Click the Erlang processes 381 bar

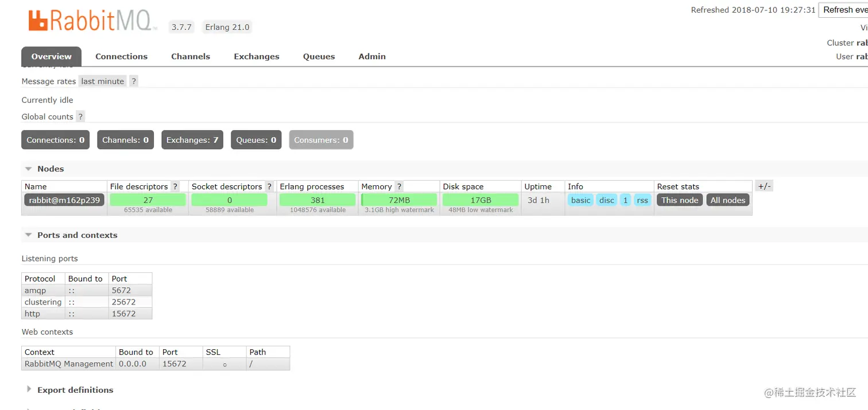(x=317, y=200)
